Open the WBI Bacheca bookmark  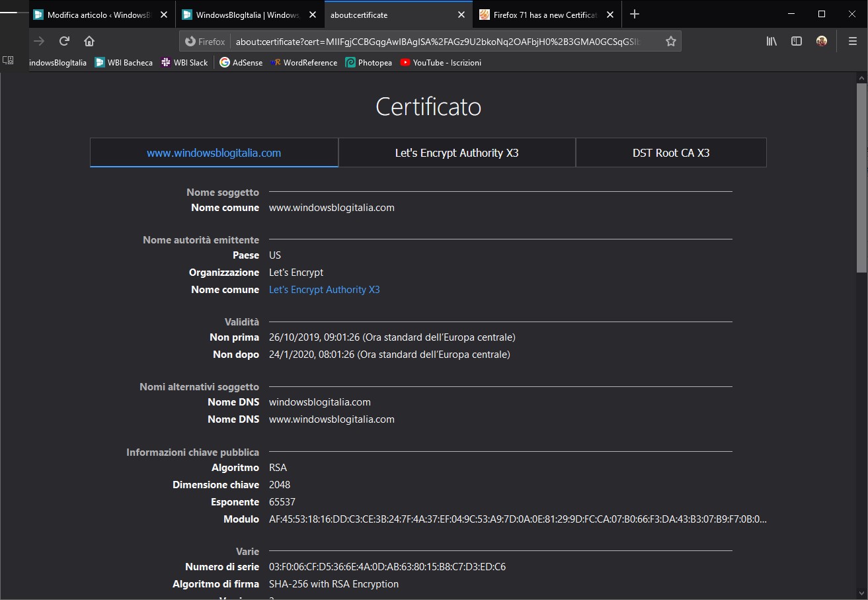coord(124,63)
